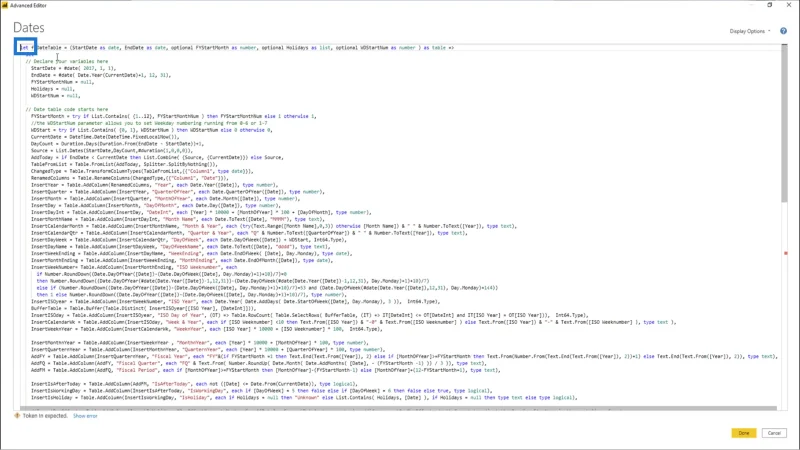Viewport: 800px width, 450px height.
Task: Click the line starting "InsertMonthName = Table.AddColumn"
Action: (176, 219)
